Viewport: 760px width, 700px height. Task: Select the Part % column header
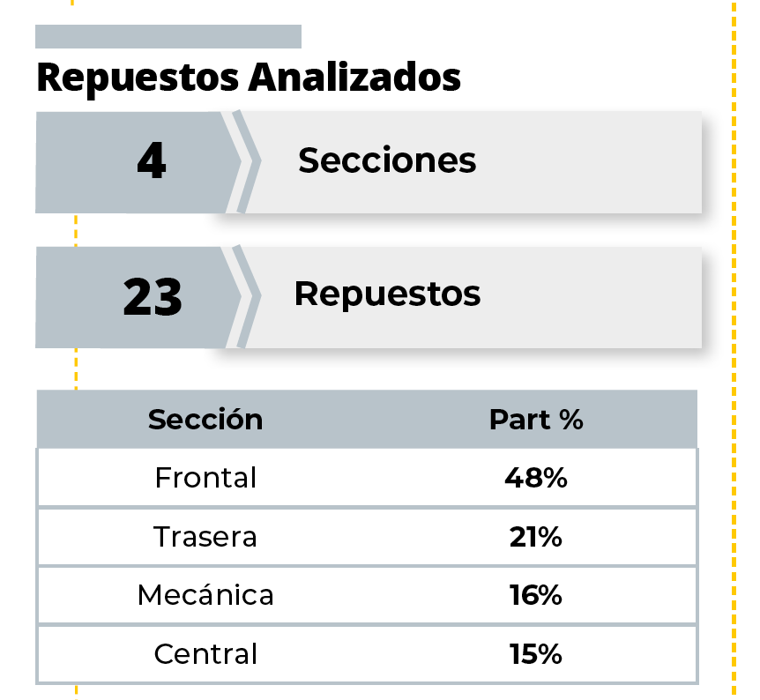[536, 420]
